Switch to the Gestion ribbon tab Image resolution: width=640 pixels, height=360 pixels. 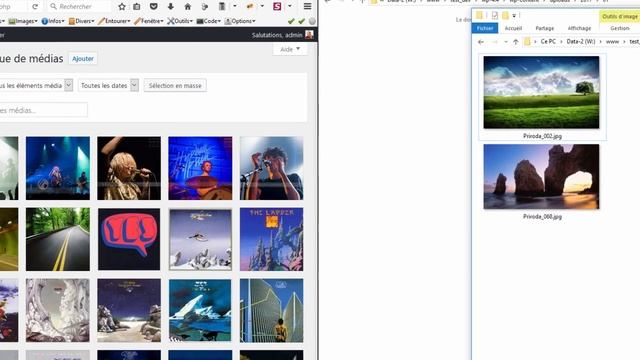click(620, 28)
